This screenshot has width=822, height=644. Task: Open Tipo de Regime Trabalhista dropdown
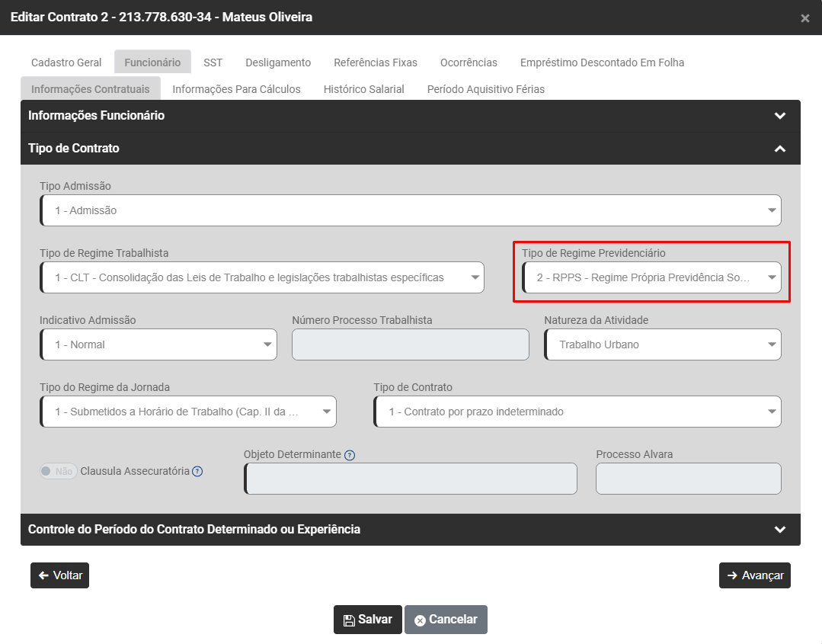point(261,277)
